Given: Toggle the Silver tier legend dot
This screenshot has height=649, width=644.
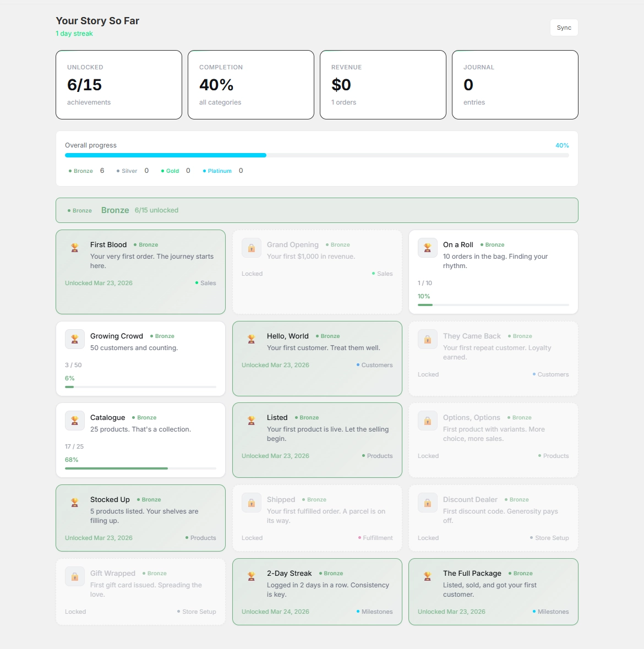Looking at the screenshot, I should point(118,171).
